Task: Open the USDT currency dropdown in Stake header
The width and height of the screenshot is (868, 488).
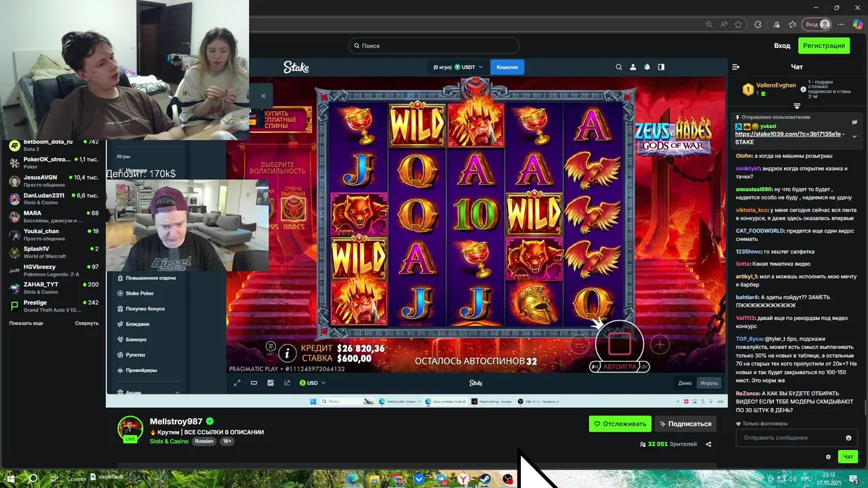Action: [x=469, y=67]
